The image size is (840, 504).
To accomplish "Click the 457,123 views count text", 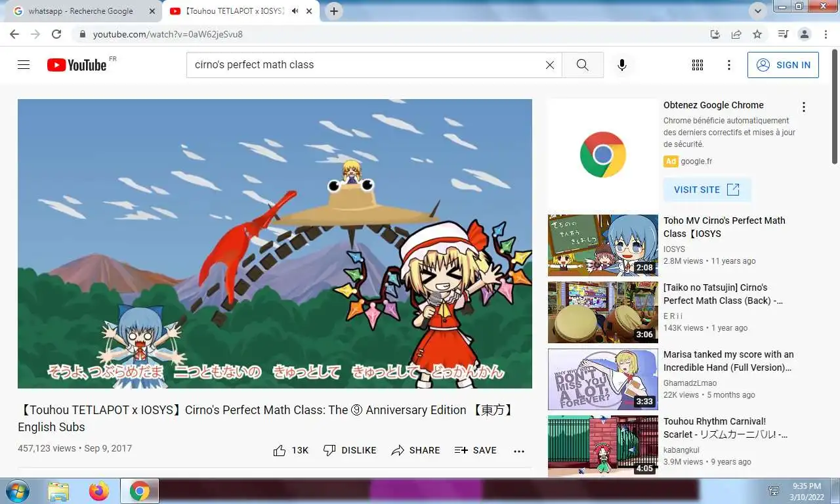I will [x=47, y=448].
